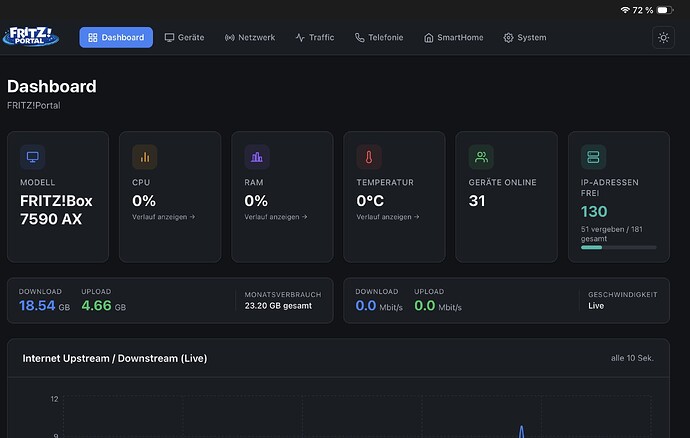This screenshot has height=438, width=690.
Task: Show CPU history via Verlauf anzeigen
Action: (164, 217)
